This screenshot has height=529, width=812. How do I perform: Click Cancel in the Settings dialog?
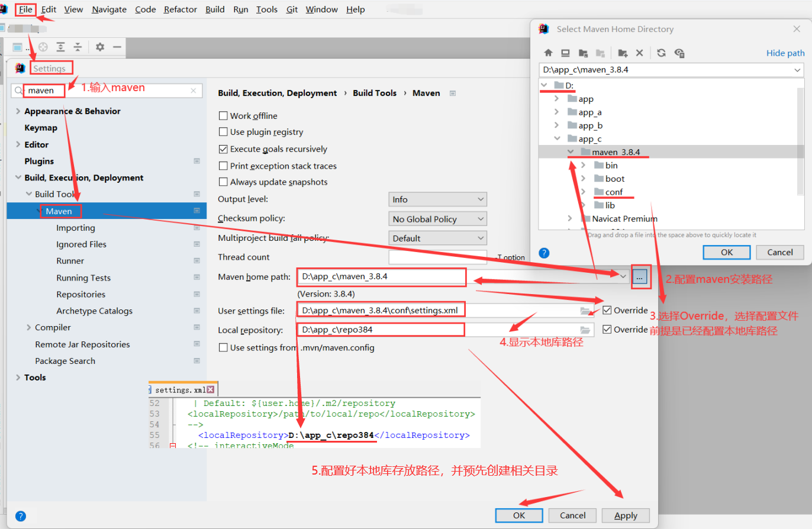572,515
